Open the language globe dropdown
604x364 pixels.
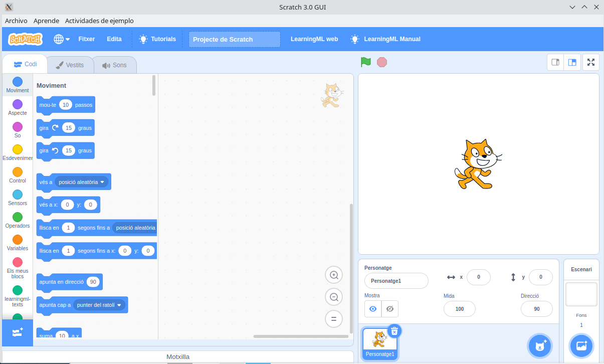[x=62, y=39]
